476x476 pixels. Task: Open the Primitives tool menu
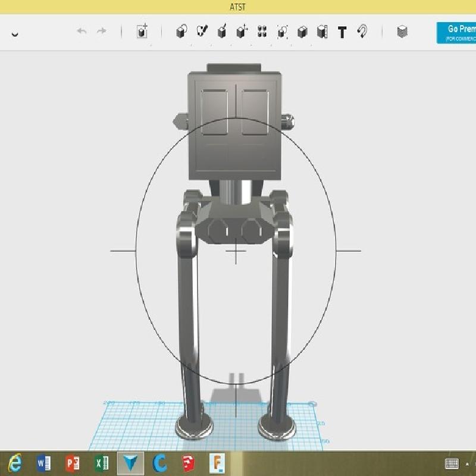(x=181, y=31)
